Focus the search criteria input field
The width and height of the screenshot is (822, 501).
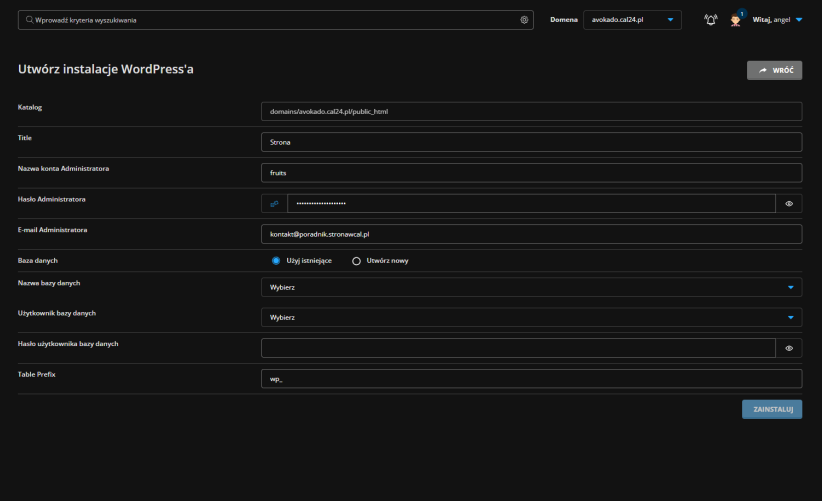pyautogui.click(x=276, y=20)
